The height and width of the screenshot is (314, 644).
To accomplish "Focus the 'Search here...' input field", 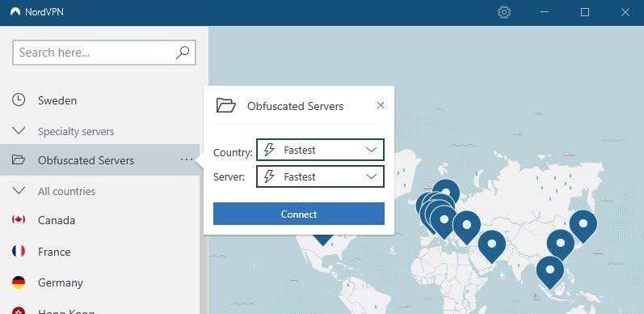I will click(104, 53).
